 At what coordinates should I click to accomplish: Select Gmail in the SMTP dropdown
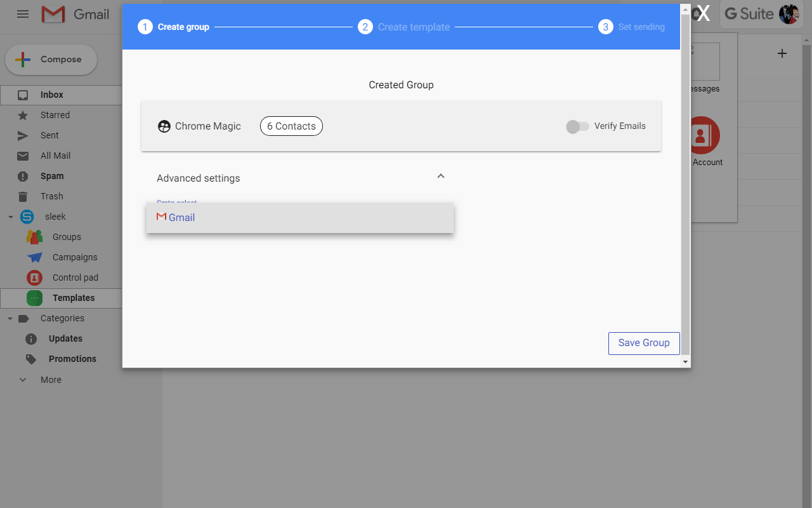pos(300,217)
